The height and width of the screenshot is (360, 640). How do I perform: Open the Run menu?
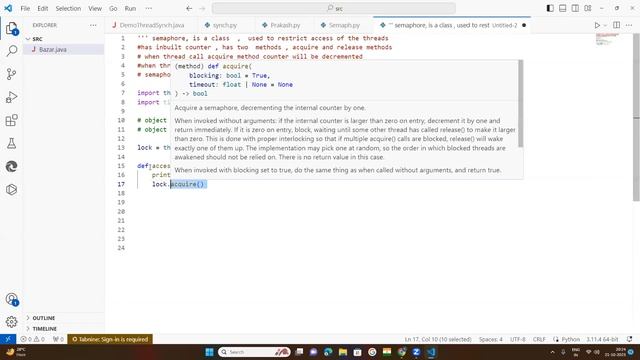coord(130,8)
